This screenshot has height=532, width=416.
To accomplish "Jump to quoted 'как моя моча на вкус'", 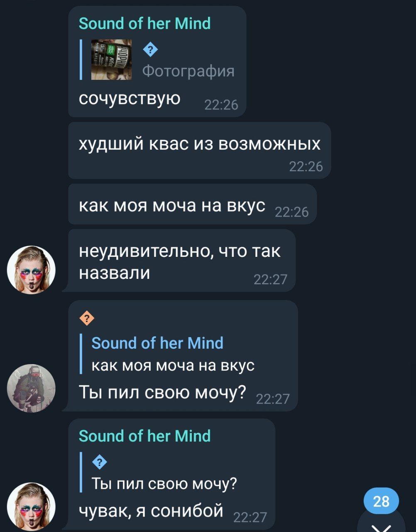I will click(173, 365).
